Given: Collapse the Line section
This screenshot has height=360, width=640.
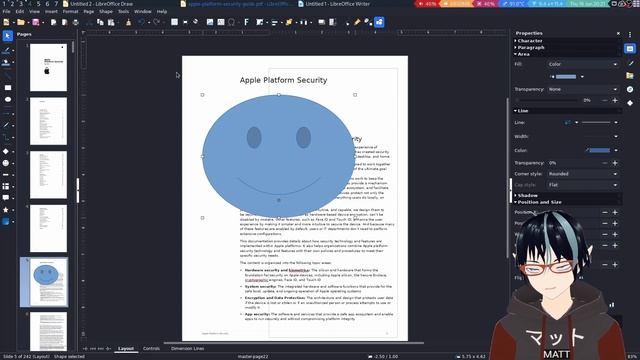Looking at the screenshot, I should 521,111.
